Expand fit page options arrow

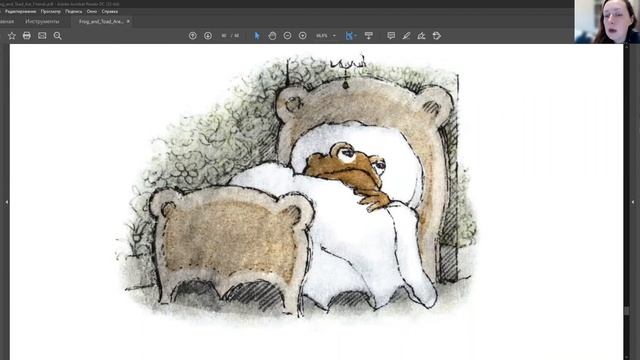coord(356,36)
